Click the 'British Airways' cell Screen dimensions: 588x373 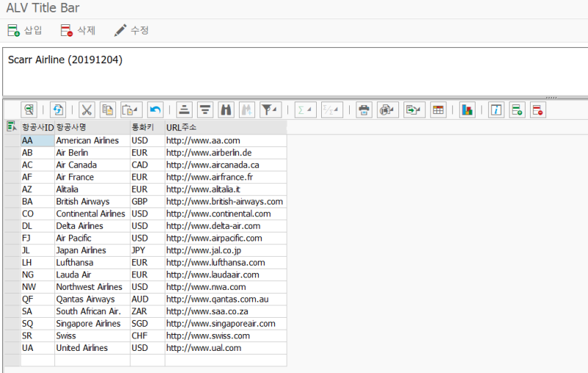[x=93, y=202]
